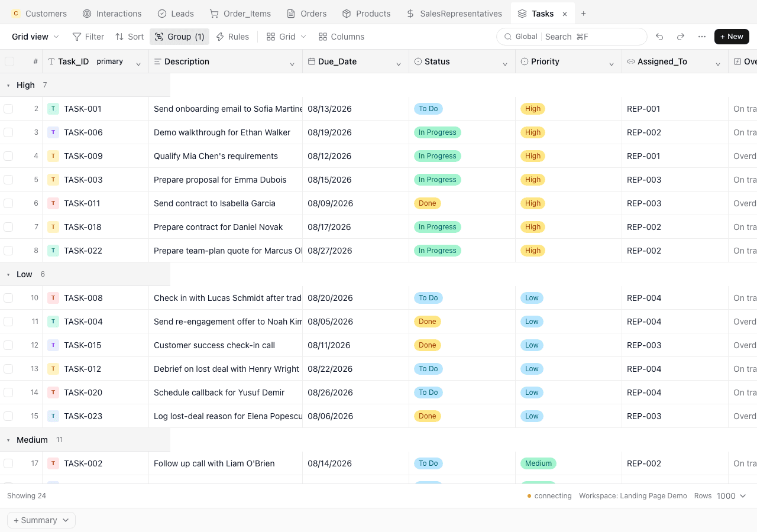Click the undo arrow icon
The image size is (757, 532).
point(659,37)
